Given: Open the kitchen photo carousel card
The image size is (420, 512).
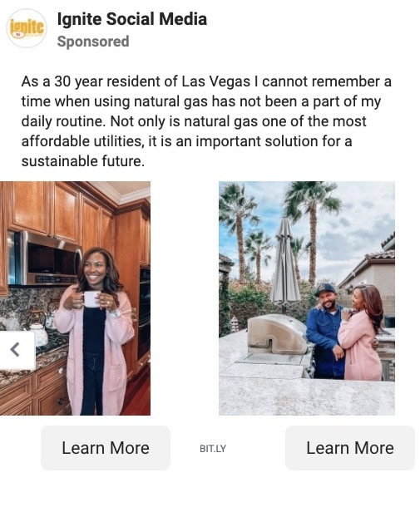Looking at the screenshot, I should (x=75, y=298).
